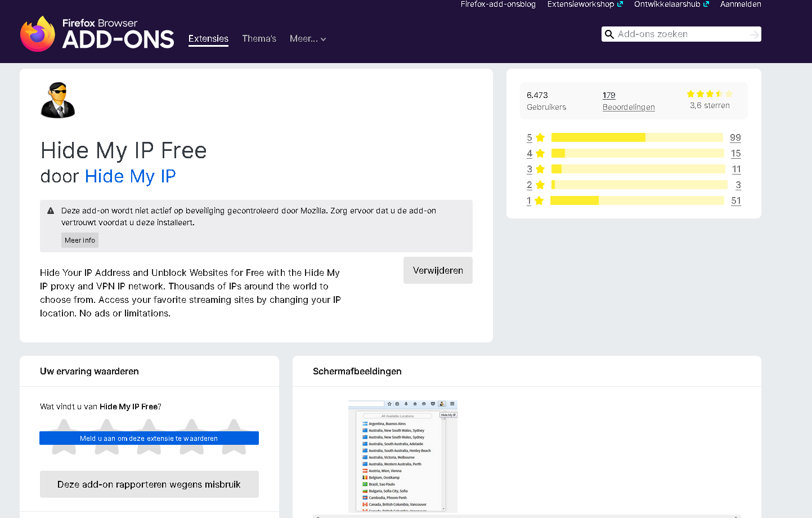Screen dimensions: 812x518
Task: Click the Verwijderen button
Action: [438, 270]
